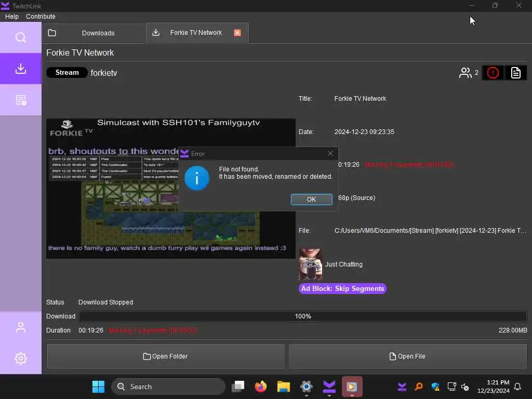Click the download progress bar at 100%
Viewport: 532px width, 399px height.
pos(303,316)
